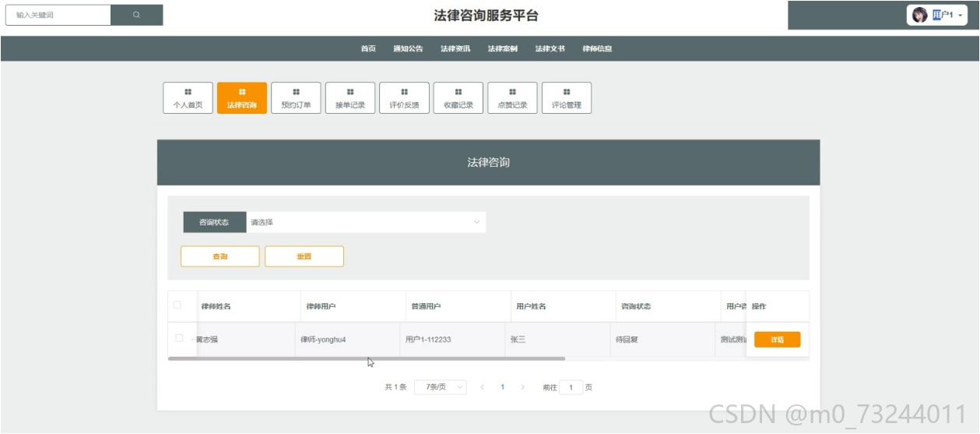Viewport: 980px width, 434px height.
Task: Open the 接单记录 tab
Action: (350, 98)
